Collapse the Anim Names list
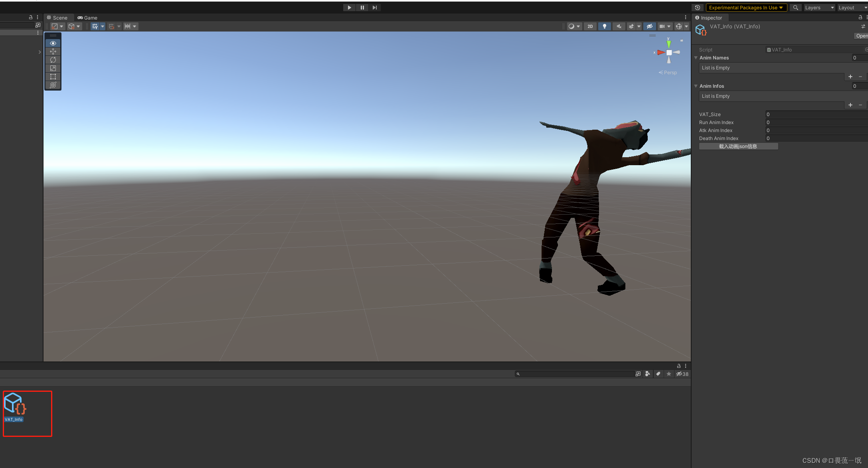Viewport: 868px width, 468px height. (x=696, y=58)
